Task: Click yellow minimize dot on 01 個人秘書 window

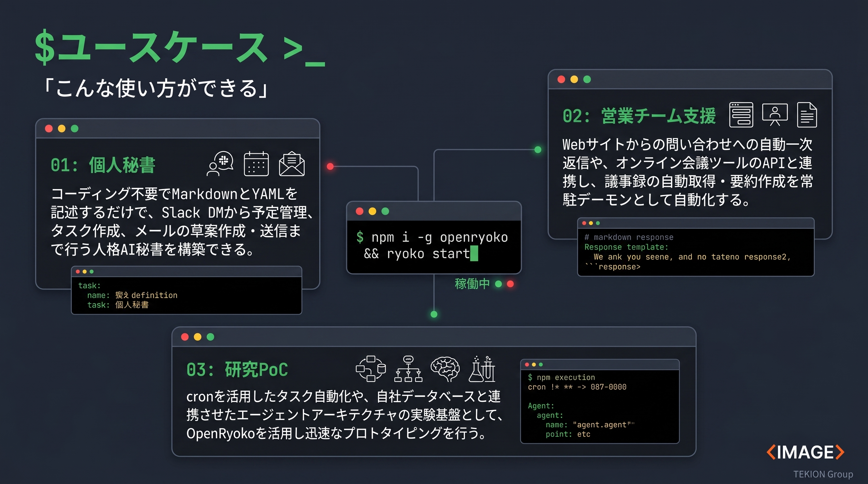Action: (62, 129)
